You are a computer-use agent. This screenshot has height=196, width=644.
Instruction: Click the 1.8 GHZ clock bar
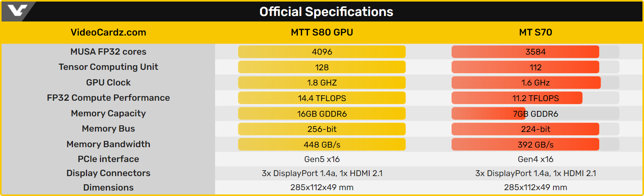click(x=322, y=83)
